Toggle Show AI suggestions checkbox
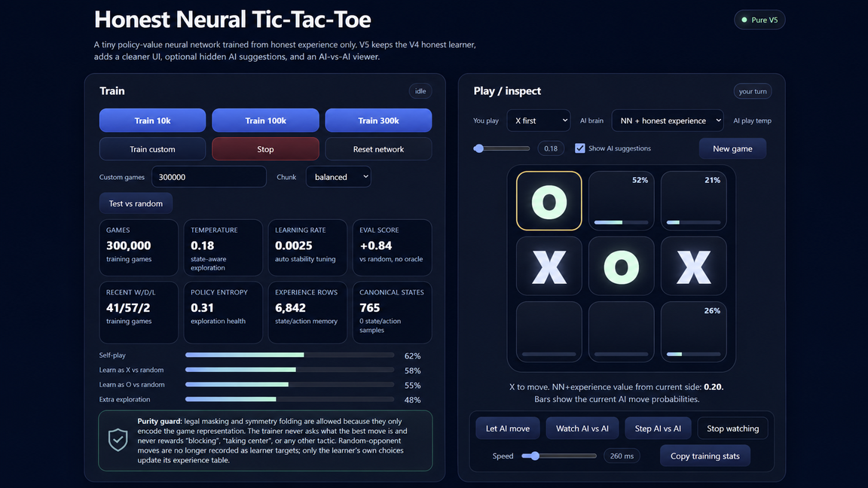The image size is (868, 488). tap(579, 148)
